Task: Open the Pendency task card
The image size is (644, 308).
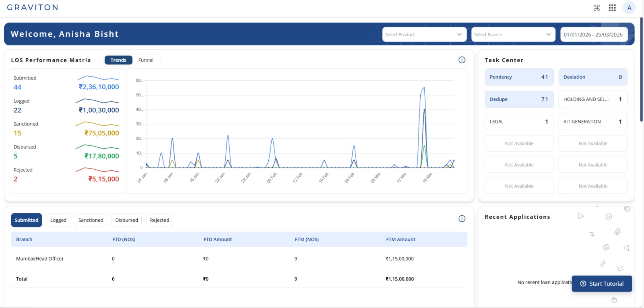Action: [519, 77]
